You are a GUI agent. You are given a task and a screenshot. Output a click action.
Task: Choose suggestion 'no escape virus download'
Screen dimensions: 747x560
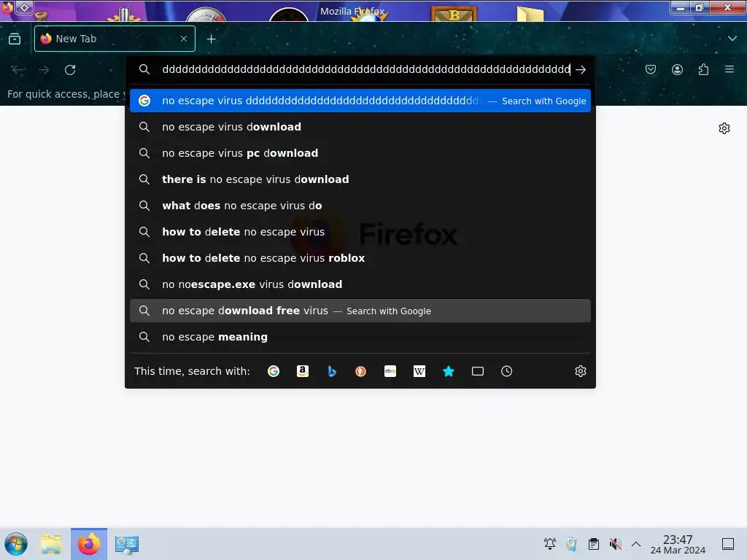(360, 127)
